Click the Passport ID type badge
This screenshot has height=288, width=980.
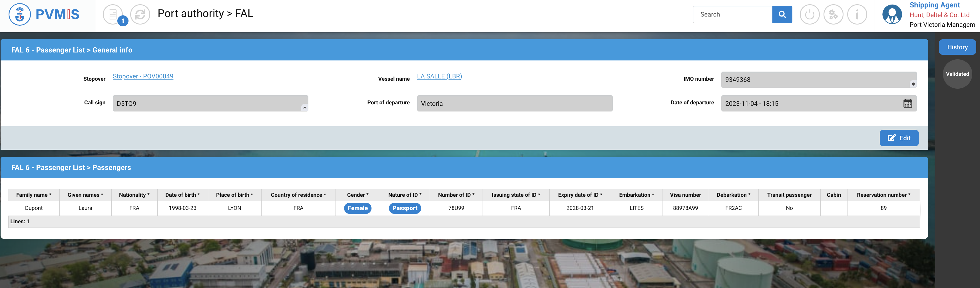click(404, 208)
